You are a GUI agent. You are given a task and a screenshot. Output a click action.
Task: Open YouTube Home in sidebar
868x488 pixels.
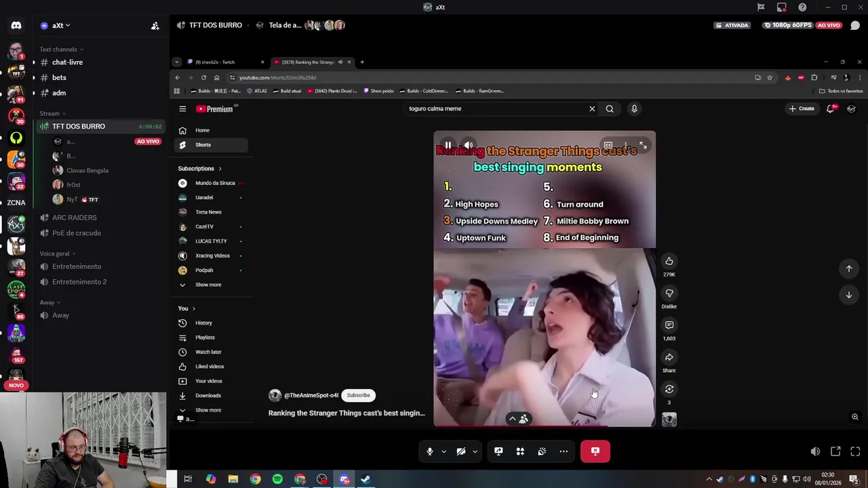tap(212, 130)
